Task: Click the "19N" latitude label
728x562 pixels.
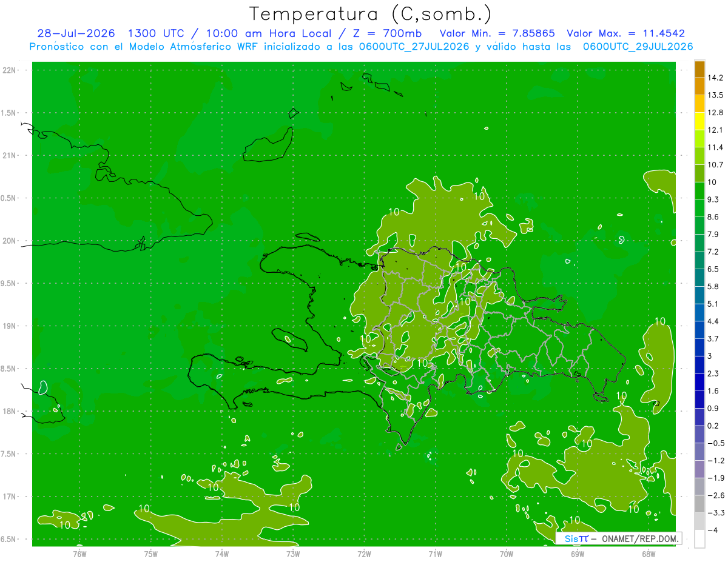Action: 10,326
